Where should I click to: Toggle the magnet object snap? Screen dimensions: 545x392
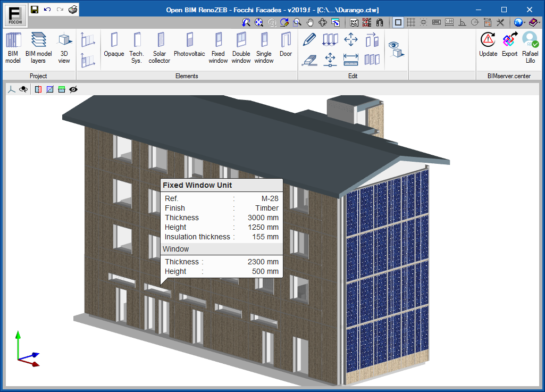380,23
